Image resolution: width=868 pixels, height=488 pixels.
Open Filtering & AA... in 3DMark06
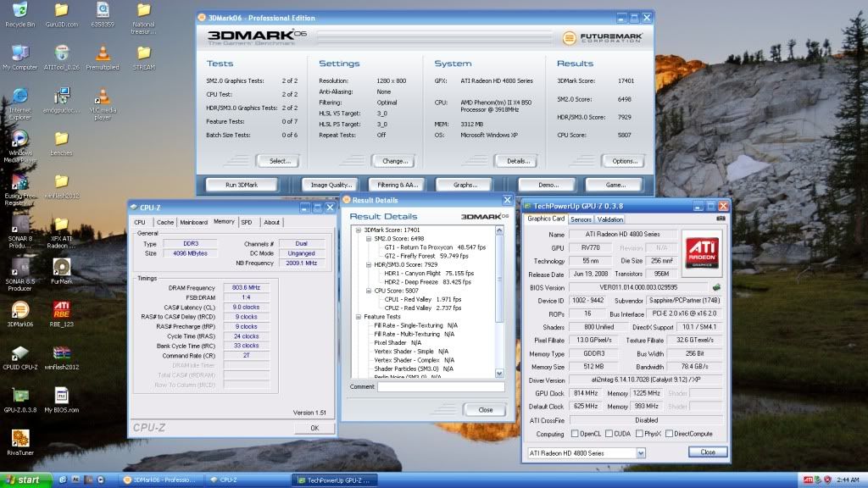click(x=397, y=185)
